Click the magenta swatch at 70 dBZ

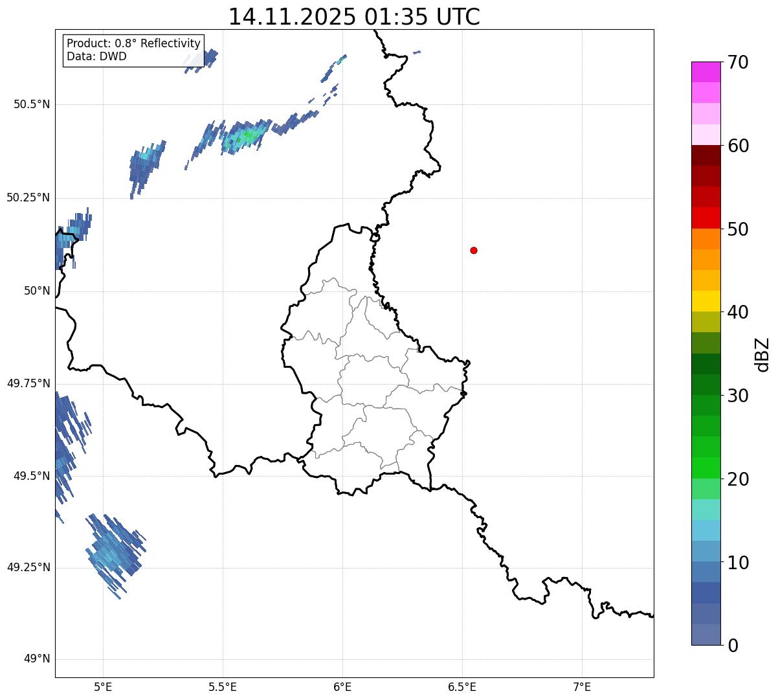[x=706, y=72]
